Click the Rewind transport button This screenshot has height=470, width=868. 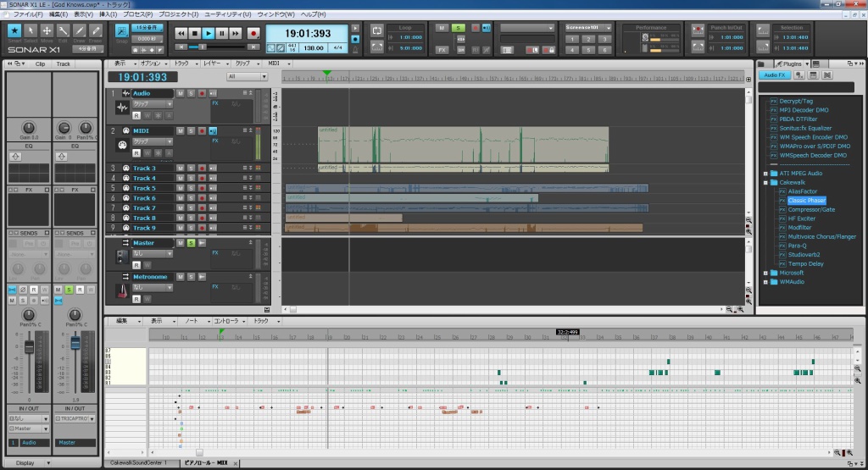tap(181, 33)
